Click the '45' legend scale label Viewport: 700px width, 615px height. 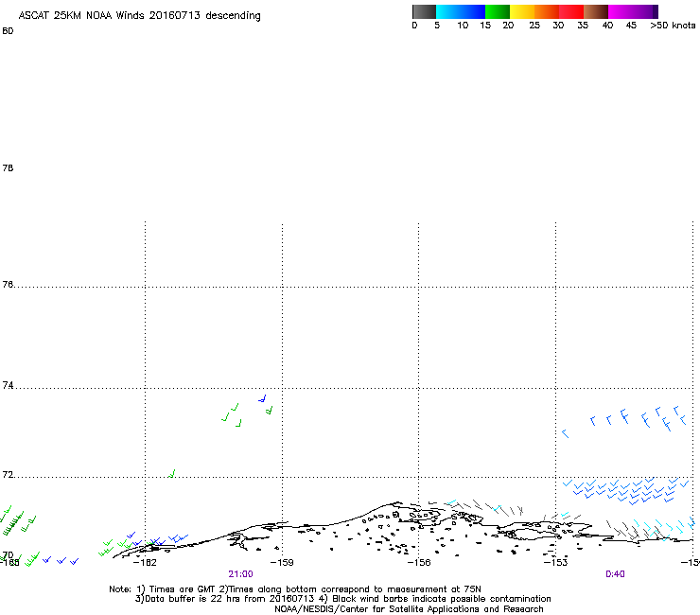coord(631,26)
